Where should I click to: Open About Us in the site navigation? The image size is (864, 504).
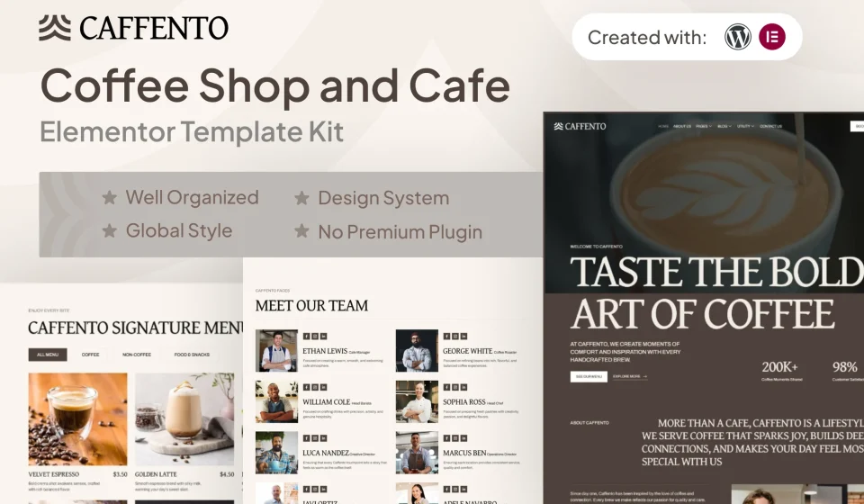682,126
